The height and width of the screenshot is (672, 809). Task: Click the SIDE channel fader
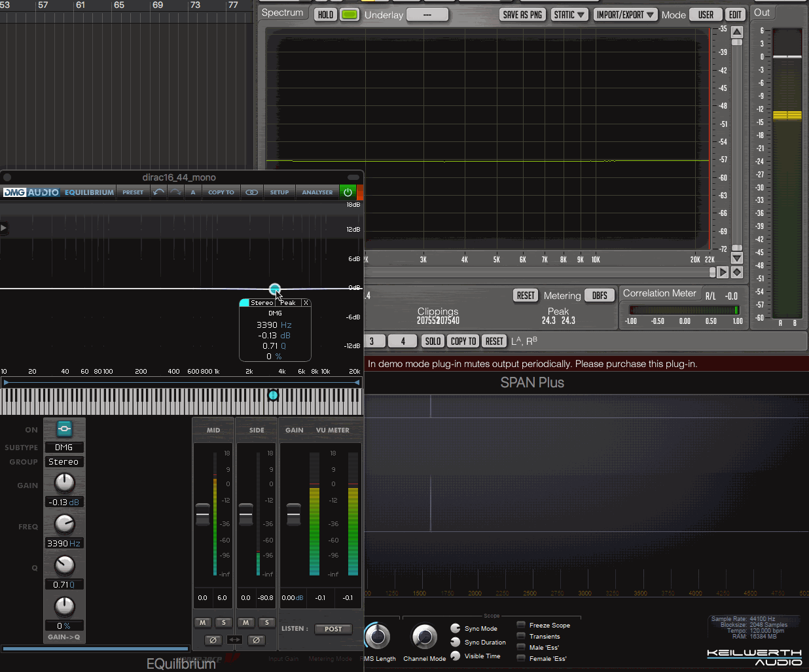pos(246,514)
